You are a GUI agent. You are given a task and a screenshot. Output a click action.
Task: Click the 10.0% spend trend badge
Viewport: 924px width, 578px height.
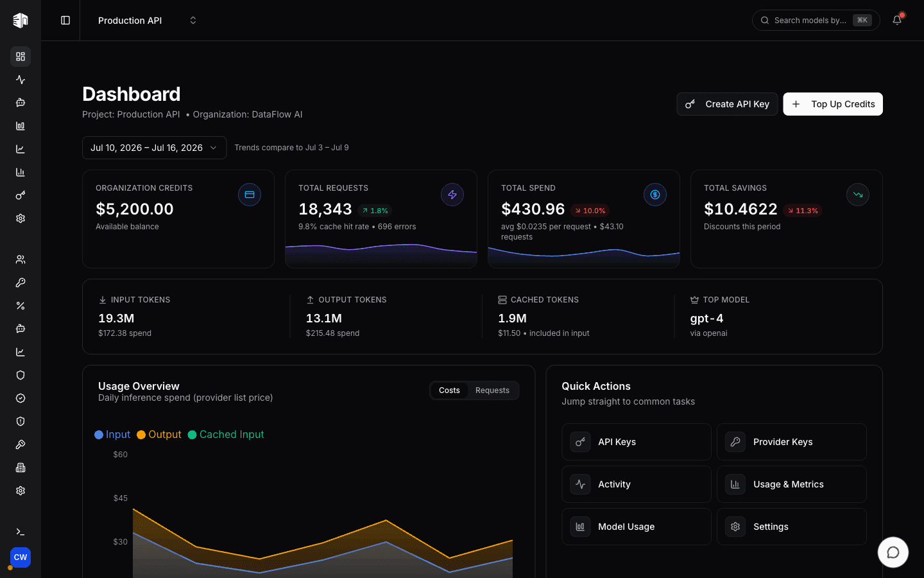tap(590, 211)
